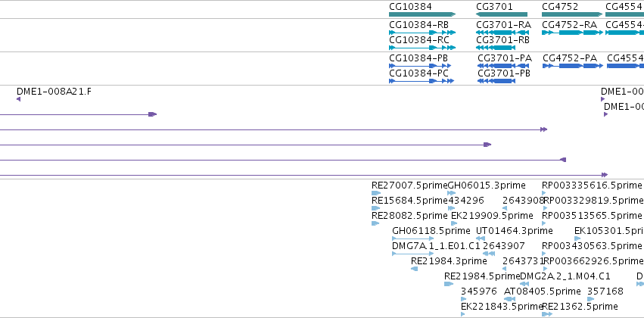
Task: Click the CG3701-PB protein label
Action: [x=504, y=73]
